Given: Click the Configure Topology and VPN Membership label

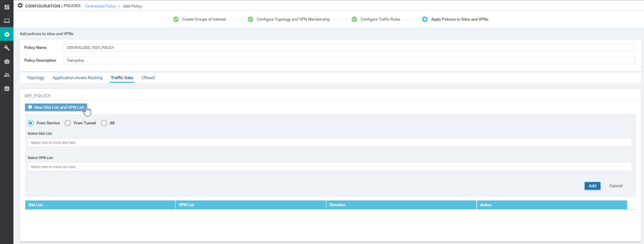Looking at the screenshot, I should click(293, 19).
